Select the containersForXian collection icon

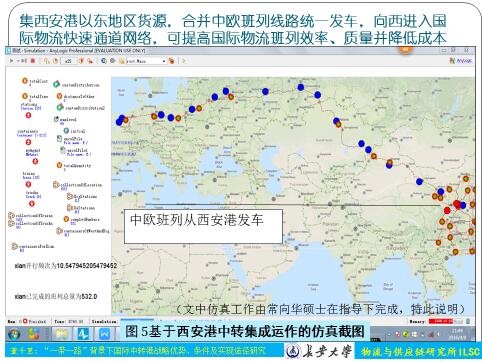tap(14, 246)
